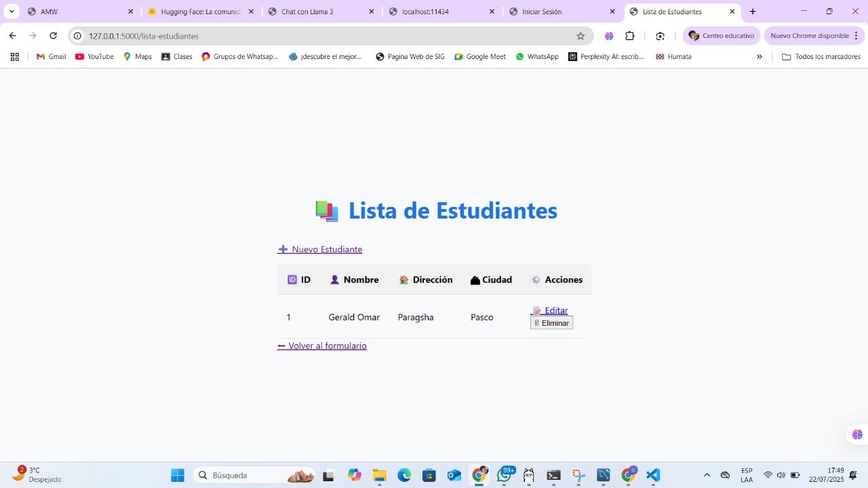Open the Perplexity AI bookmark
Screen dimensions: 868x488
click(x=606, y=56)
